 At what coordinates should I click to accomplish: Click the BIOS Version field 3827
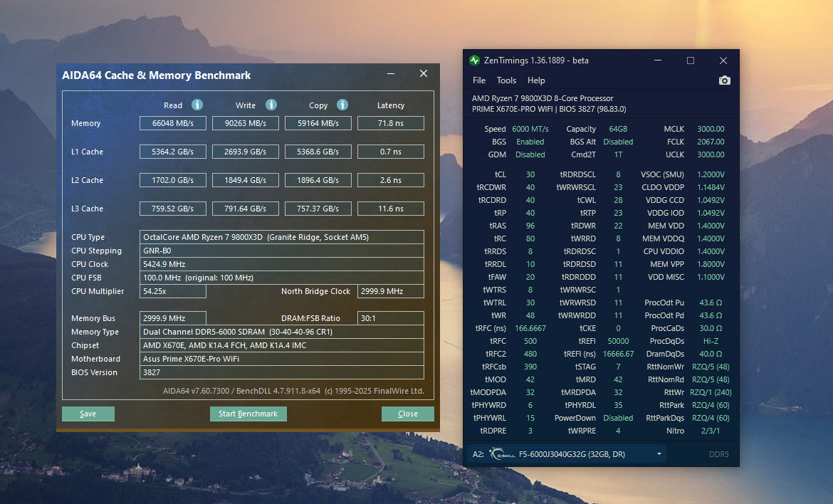pos(281,373)
